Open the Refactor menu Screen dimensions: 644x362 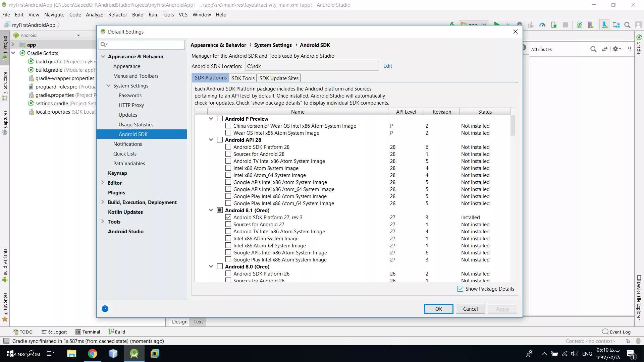point(118,15)
